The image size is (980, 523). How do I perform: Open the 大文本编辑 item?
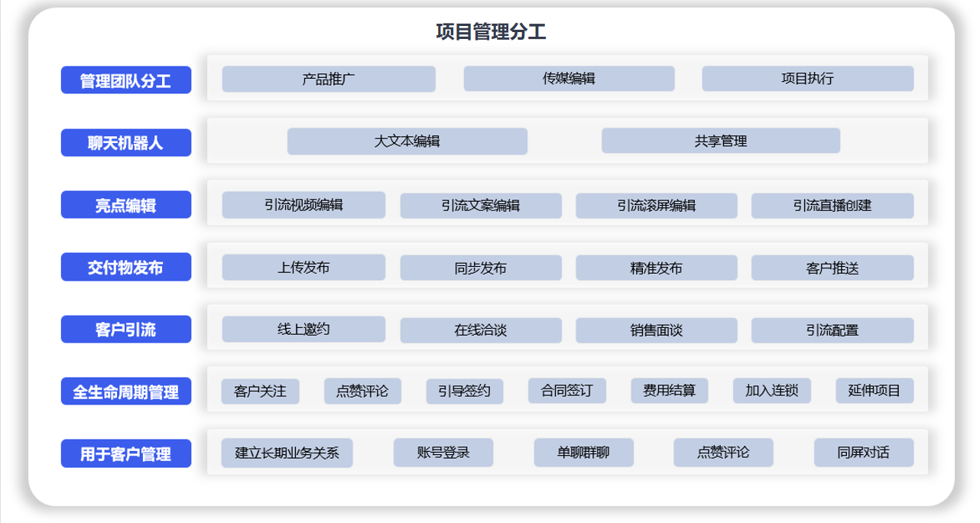point(407,141)
